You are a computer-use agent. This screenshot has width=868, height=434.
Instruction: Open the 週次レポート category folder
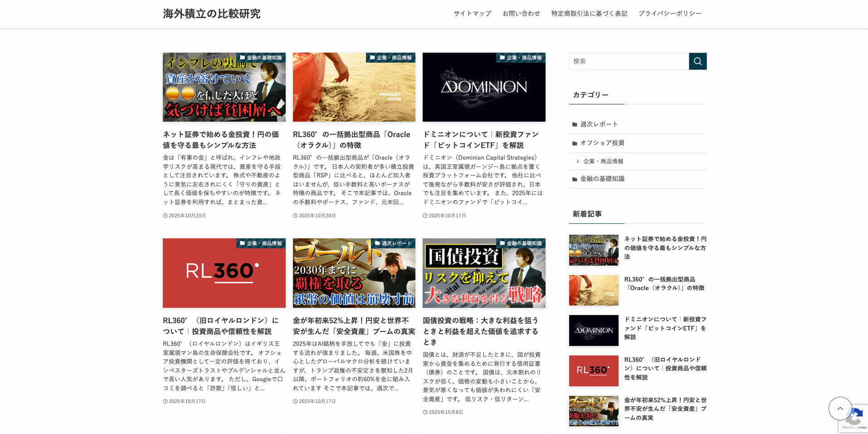click(599, 124)
